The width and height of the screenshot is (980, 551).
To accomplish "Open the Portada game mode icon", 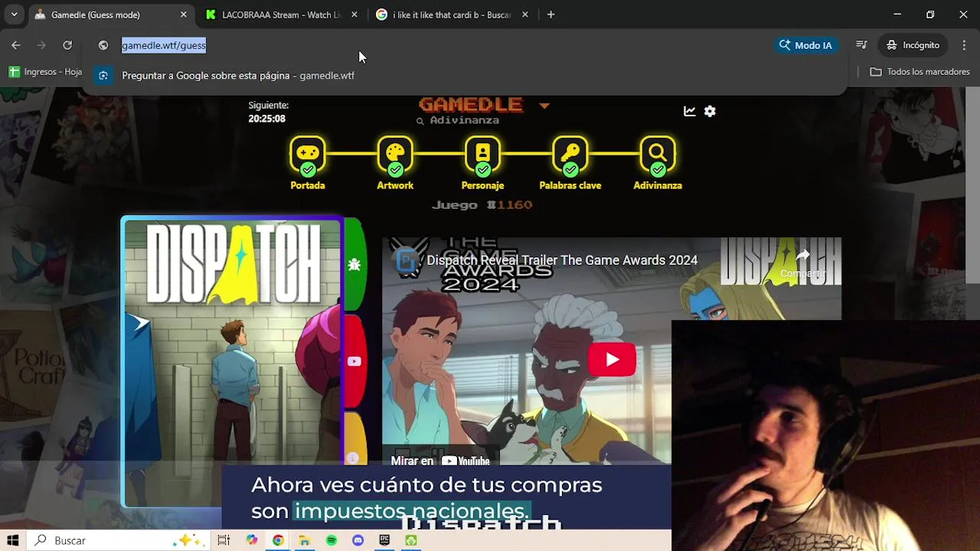I will coord(308,154).
